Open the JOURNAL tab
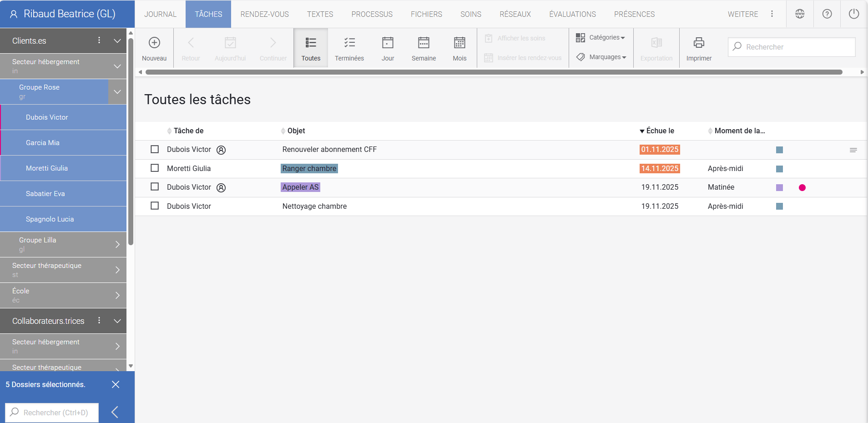 click(160, 14)
